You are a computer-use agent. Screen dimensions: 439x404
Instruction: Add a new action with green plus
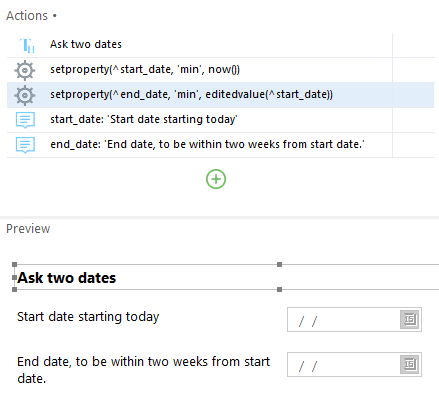click(216, 179)
